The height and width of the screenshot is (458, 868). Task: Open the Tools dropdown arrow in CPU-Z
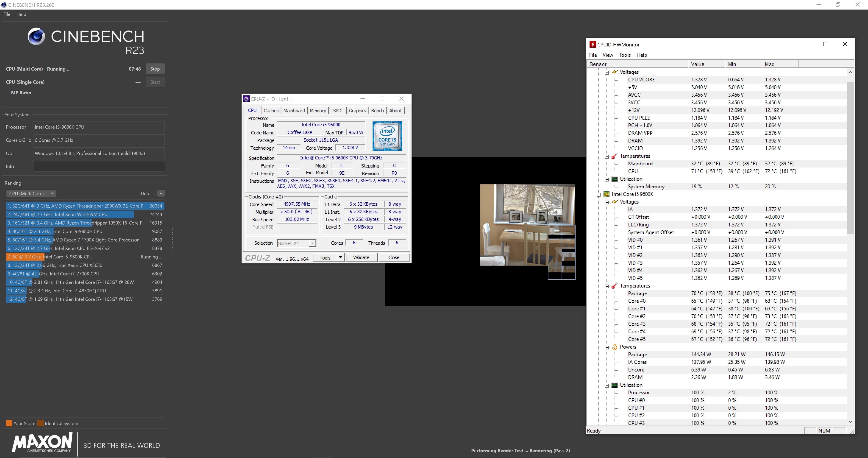(x=340, y=257)
